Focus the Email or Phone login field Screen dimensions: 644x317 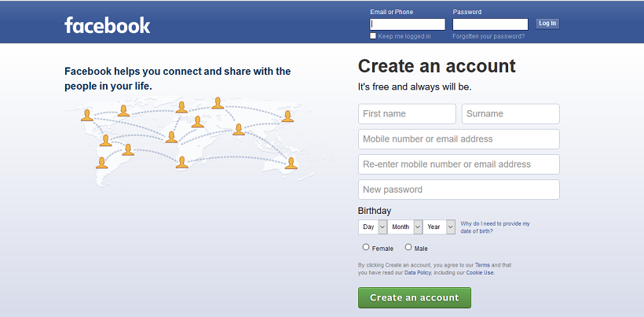click(408, 24)
